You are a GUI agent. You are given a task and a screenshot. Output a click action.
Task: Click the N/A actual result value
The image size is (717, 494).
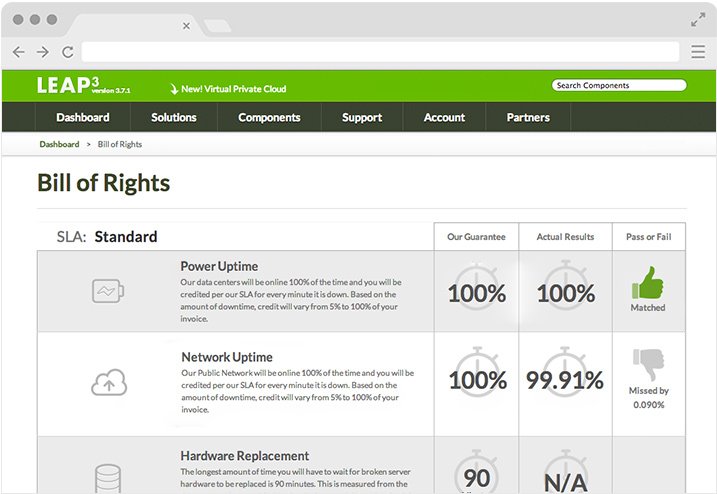566,483
